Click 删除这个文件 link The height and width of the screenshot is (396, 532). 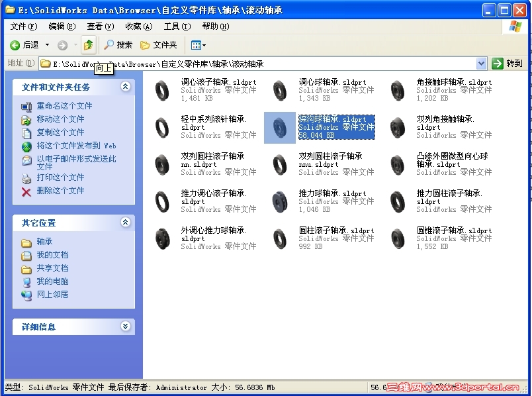click(x=60, y=191)
